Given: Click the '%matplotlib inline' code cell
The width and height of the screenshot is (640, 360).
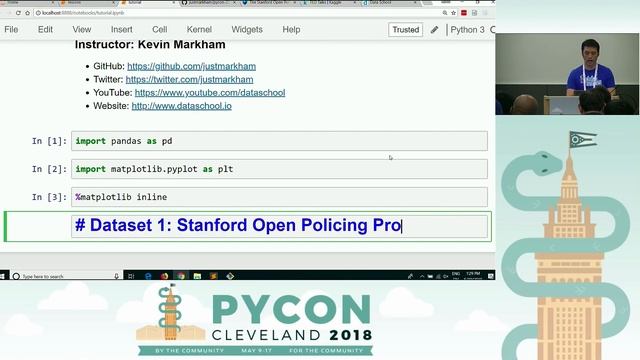Looking at the screenshot, I should [x=279, y=197].
